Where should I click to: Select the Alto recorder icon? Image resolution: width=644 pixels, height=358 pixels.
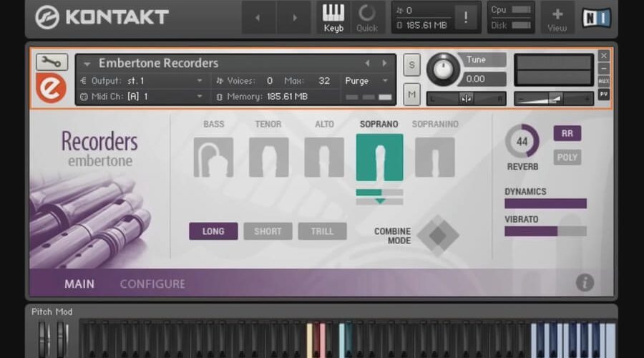(324, 157)
